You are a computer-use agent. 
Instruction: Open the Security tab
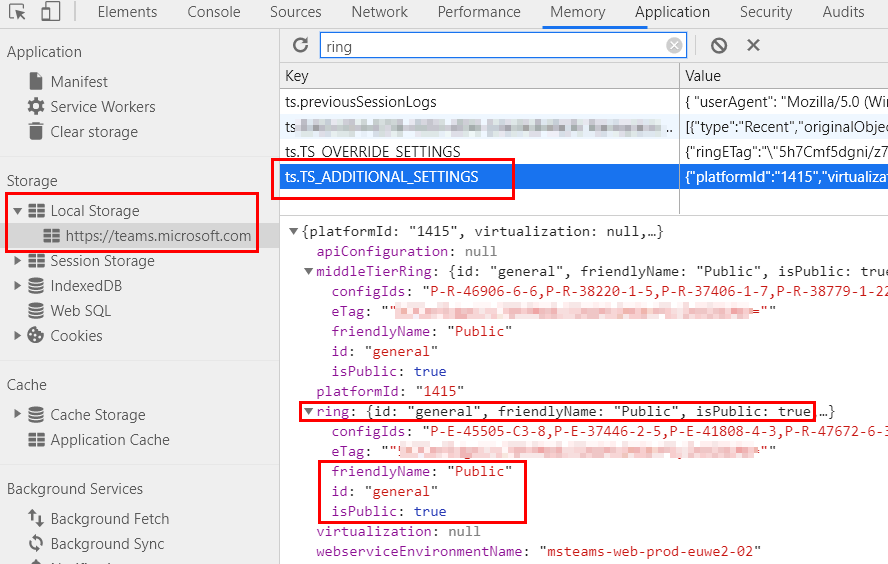pos(766,12)
